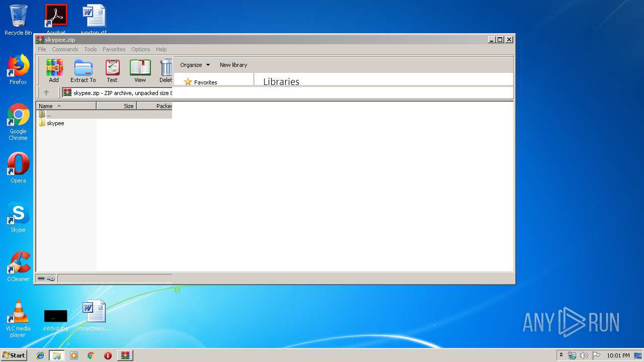Open the Word rtf document on desktop top
This screenshot has height=362, width=644.
(x=94, y=19)
